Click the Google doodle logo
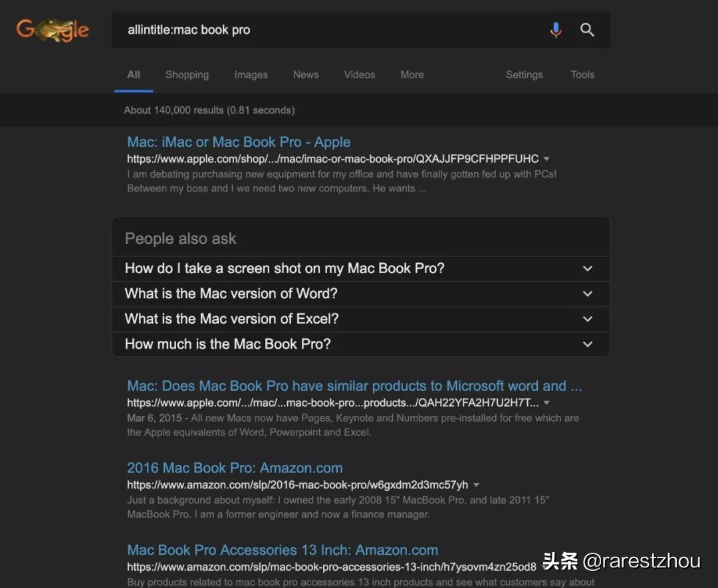The width and height of the screenshot is (718, 588). [x=53, y=29]
